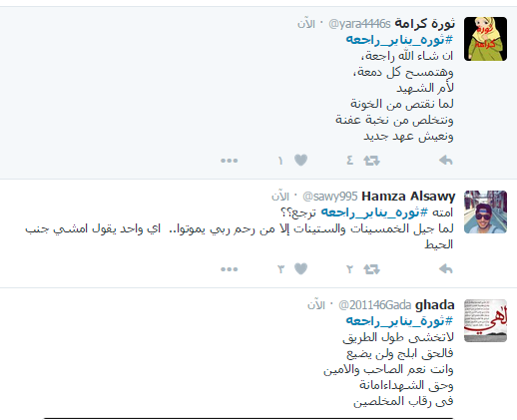The width and height of the screenshot is (517, 420).
Task: Open ghada's profile avatar
Action: (x=485, y=321)
